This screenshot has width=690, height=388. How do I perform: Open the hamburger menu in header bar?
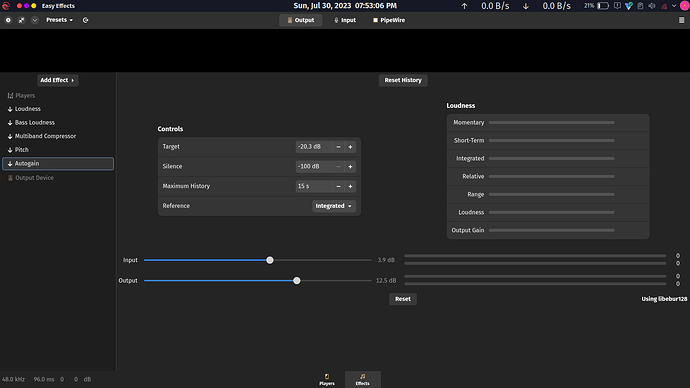point(681,20)
